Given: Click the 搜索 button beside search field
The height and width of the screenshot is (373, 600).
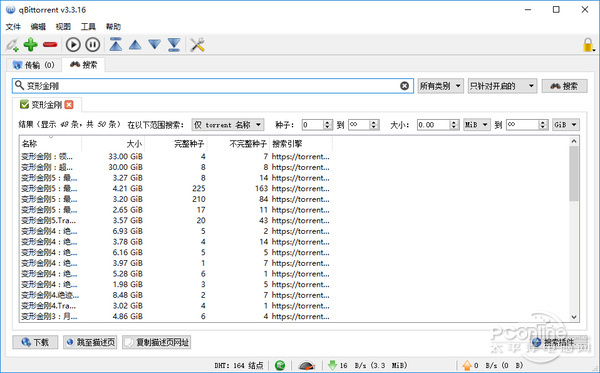Looking at the screenshot, I should (564, 86).
